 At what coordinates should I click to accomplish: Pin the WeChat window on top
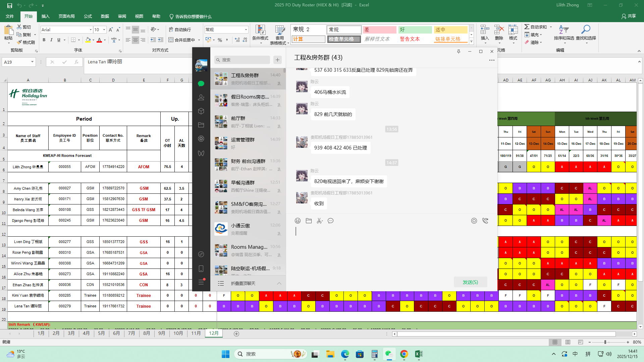click(459, 51)
